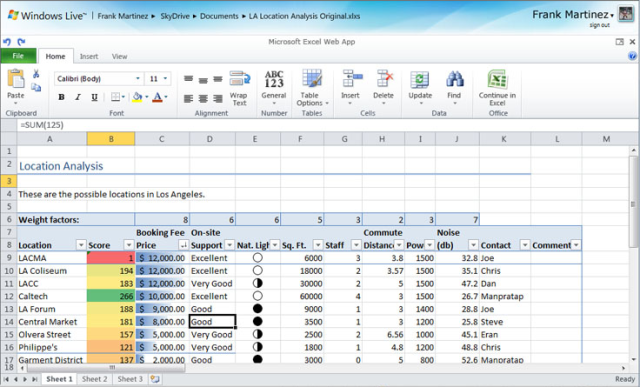Image resolution: width=640 pixels, height=387 pixels.
Task: Click Continue in Excel icon
Action: click(497, 79)
